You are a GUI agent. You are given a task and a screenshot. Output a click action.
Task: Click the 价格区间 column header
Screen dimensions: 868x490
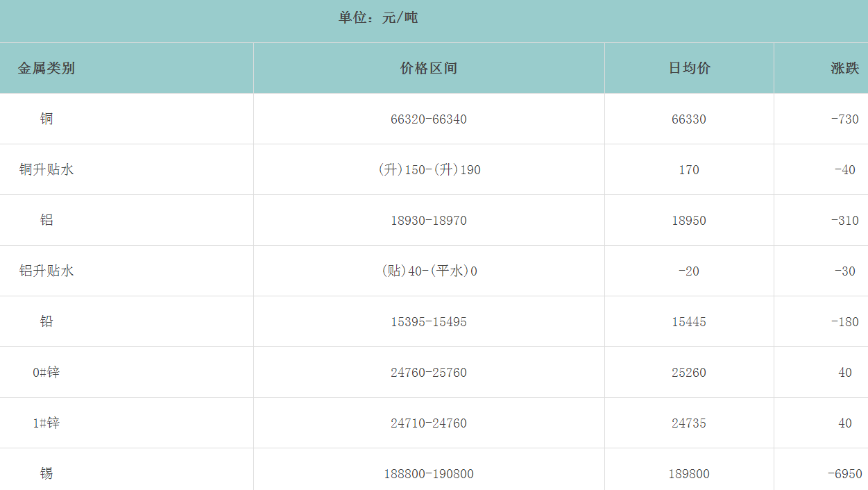point(429,68)
